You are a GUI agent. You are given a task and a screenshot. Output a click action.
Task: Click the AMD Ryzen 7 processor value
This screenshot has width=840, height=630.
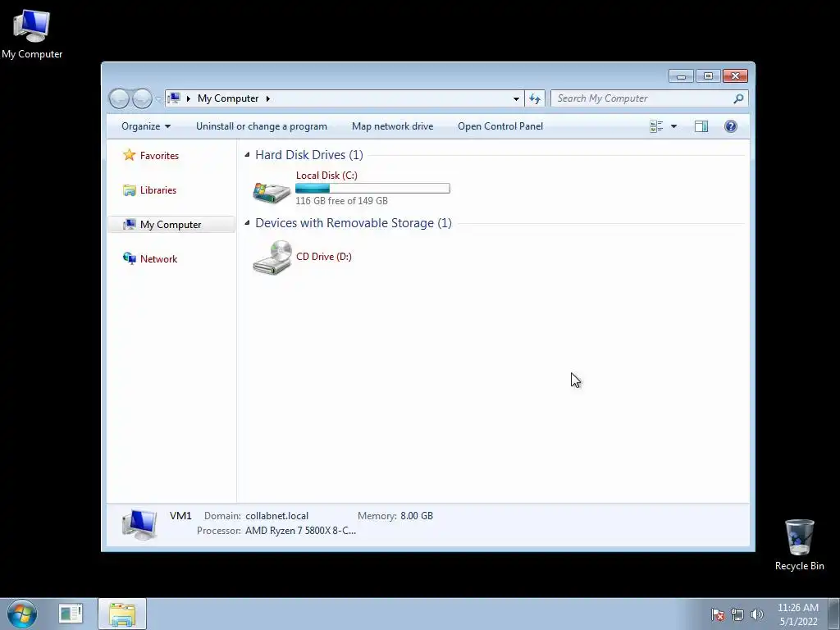point(300,531)
